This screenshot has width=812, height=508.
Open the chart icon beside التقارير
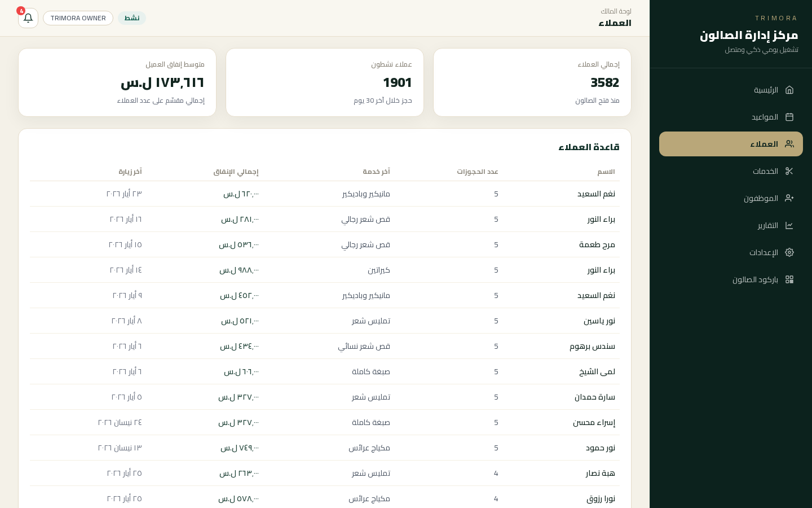[789, 225]
